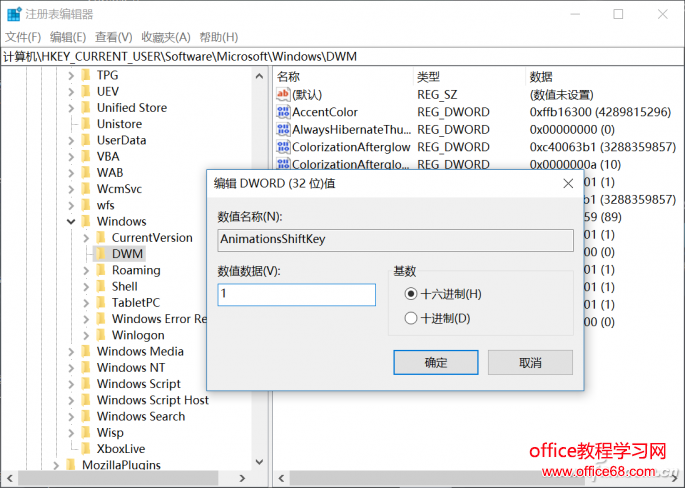
Task: Select 十六进制(H) radio button
Action: [411, 294]
